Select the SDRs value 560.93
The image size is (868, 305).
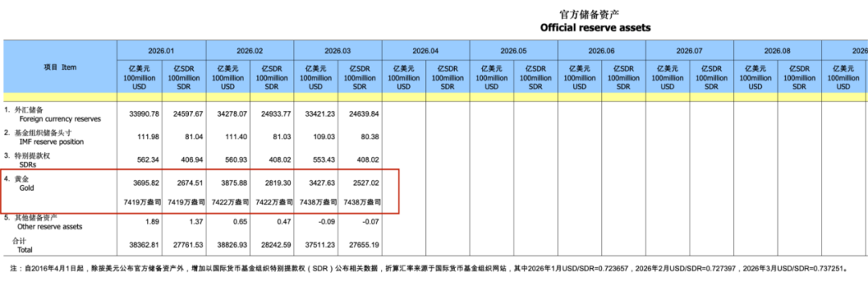pyautogui.click(x=235, y=160)
